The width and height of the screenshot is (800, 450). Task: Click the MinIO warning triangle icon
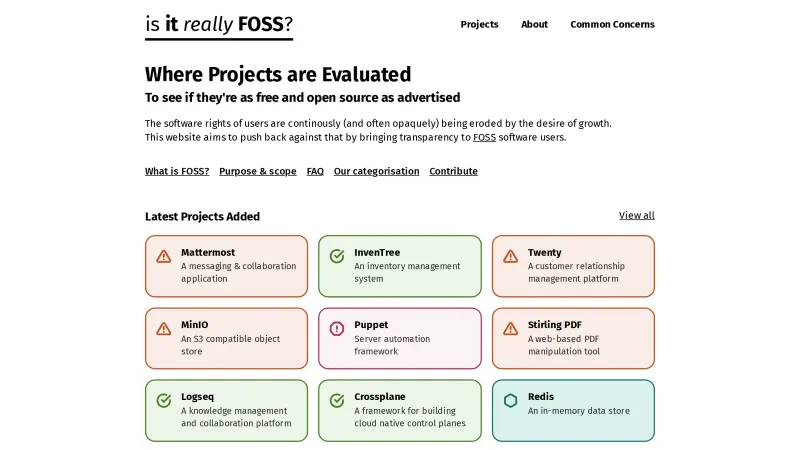point(164,328)
